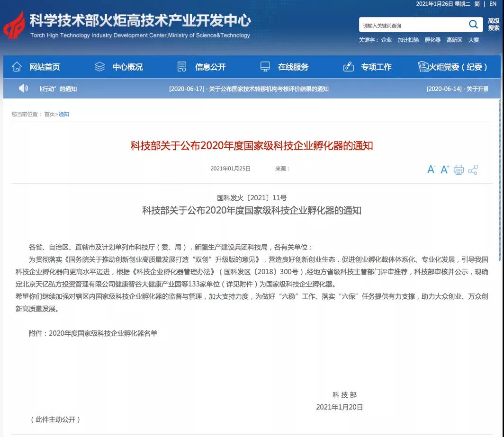Viewport: 504px width, 437px height.
Task: Click the signing date 2021年1月20日
Action: click(x=340, y=407)
